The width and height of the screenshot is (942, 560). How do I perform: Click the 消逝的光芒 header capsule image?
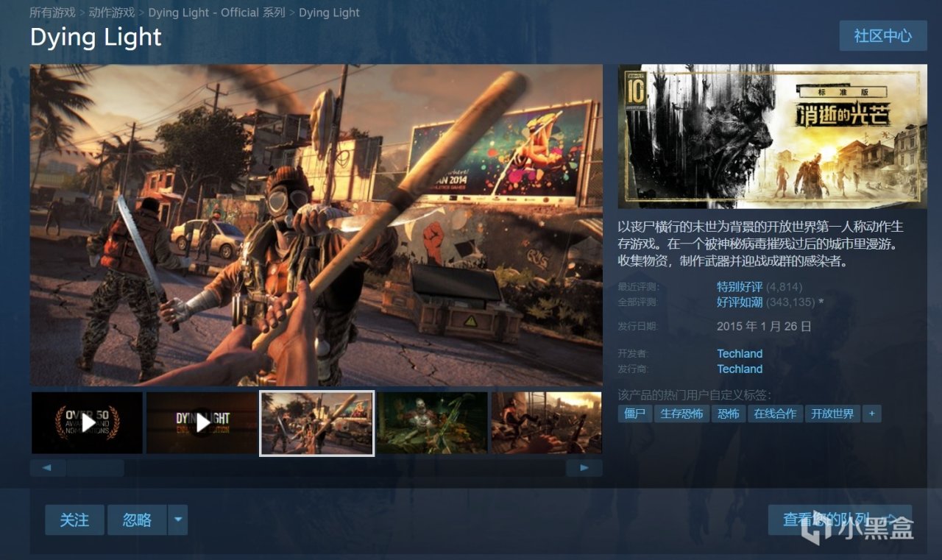pos(772,136)
